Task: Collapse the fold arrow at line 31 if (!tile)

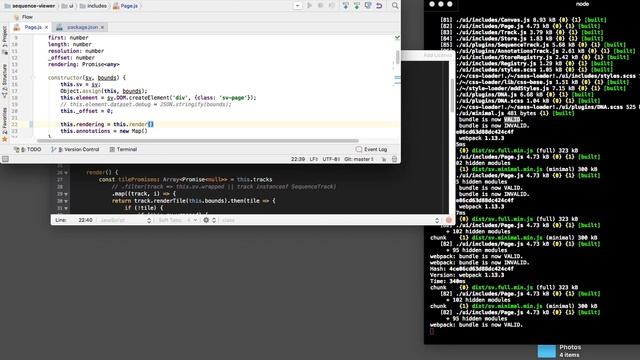Action: tap(66, 208)
